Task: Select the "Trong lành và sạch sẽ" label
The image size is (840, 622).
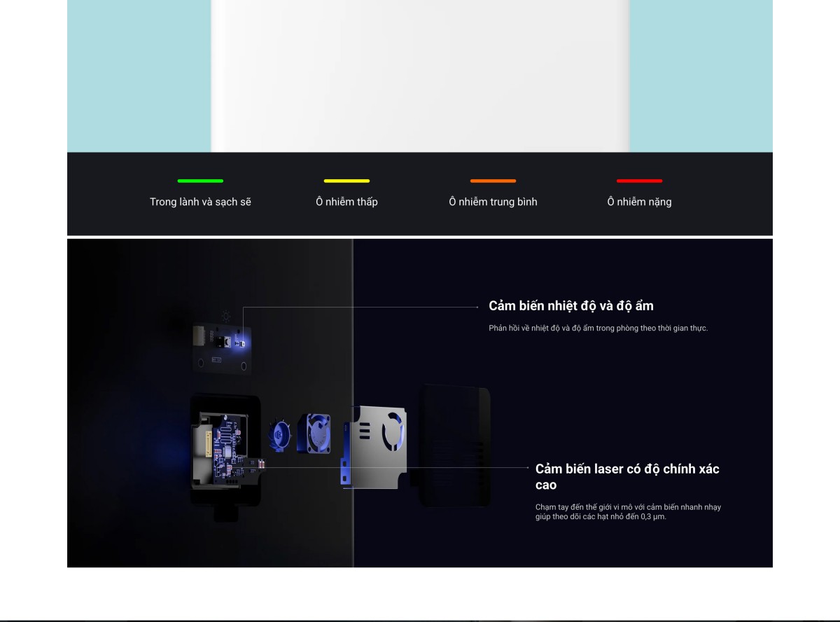Action: [x=200, y=202]
